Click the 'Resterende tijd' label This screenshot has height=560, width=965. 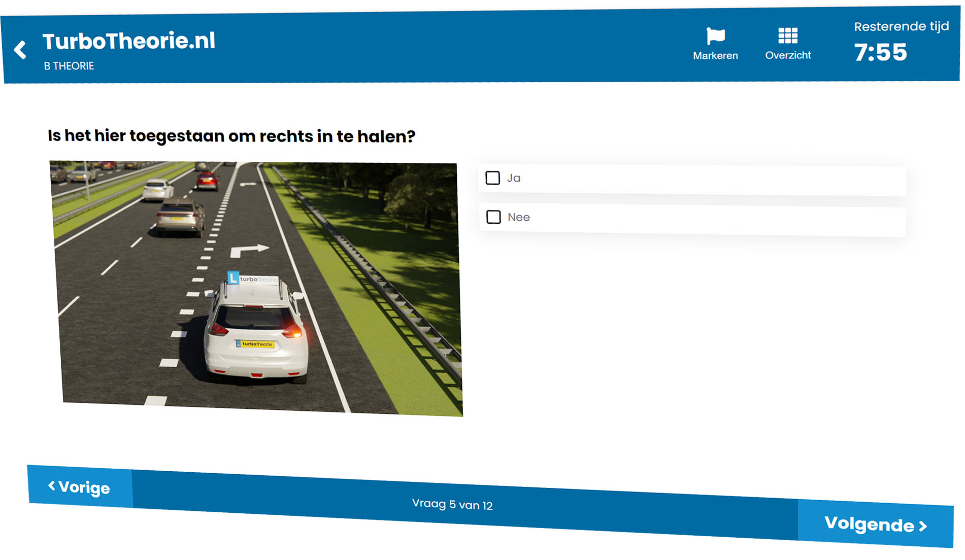tap(901, 26)
